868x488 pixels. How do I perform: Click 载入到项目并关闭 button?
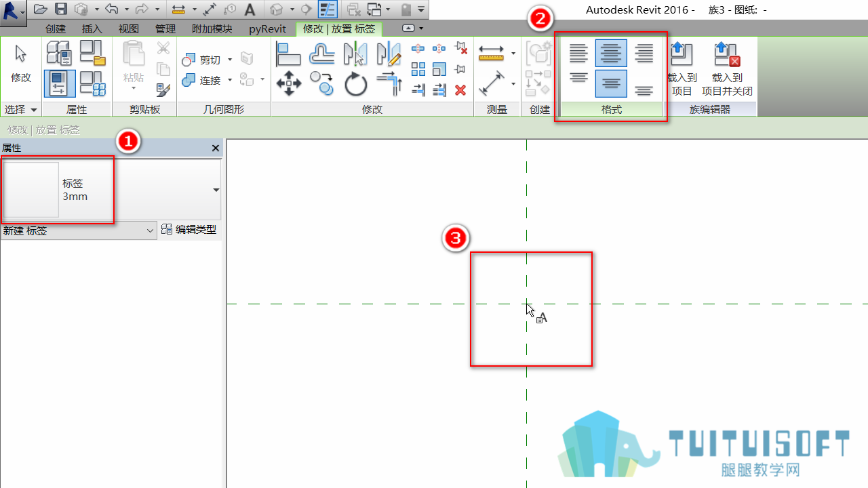tap(727, 69)
